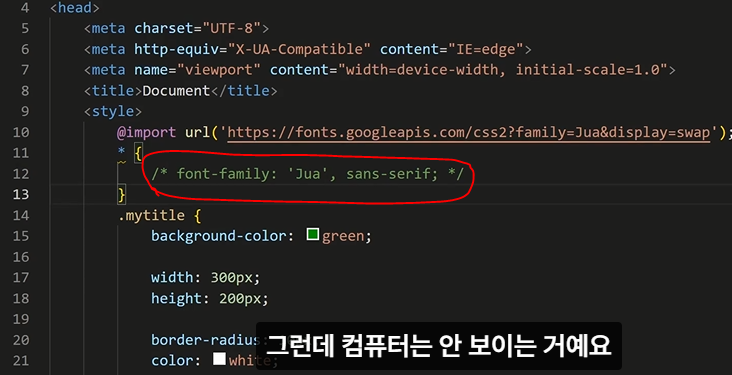Click the border-radius property name
The image size is (732, 375).
pos(206,340)
